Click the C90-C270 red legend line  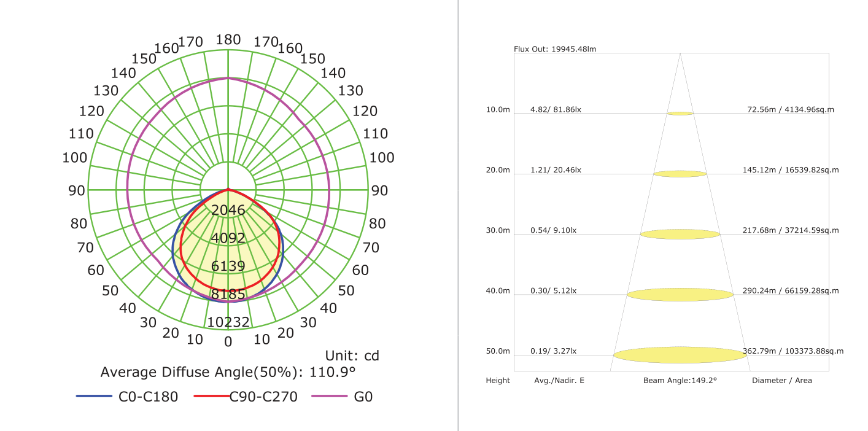click(x=212, y=397)
